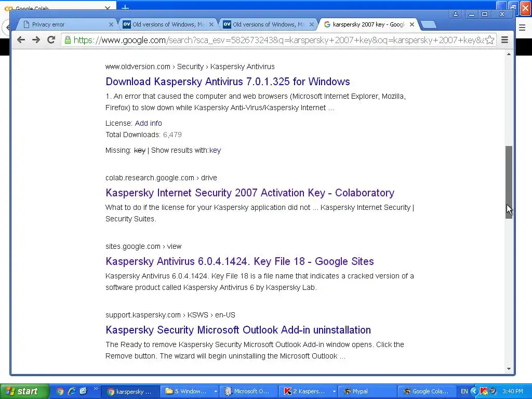Click the Kaspersky tray icon
532x399 pixels.
(484, 391)
